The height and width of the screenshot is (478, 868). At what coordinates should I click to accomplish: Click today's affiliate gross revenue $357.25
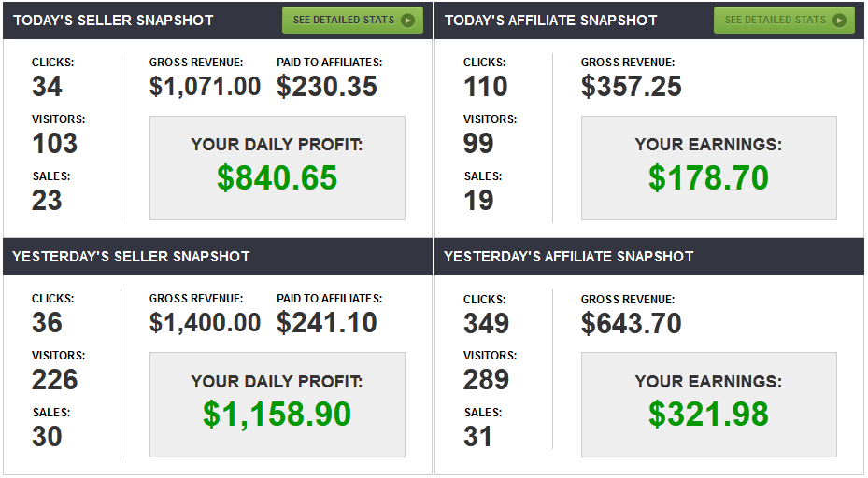631,87
